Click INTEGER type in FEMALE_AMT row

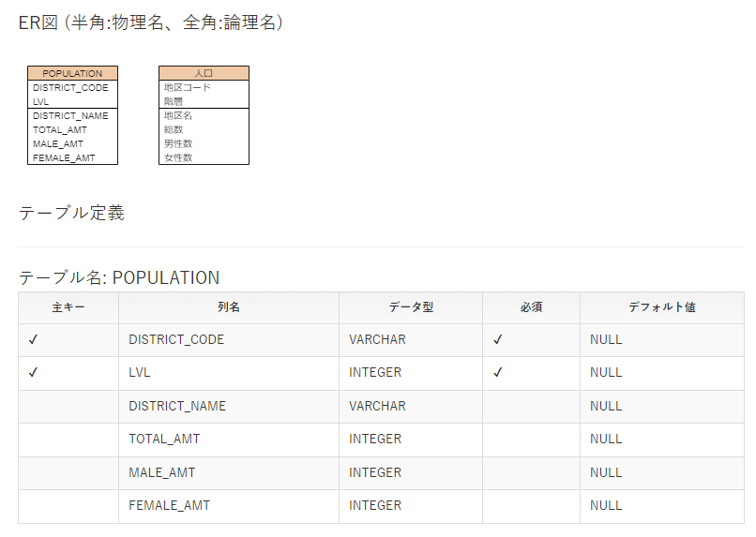pos(375,506)
